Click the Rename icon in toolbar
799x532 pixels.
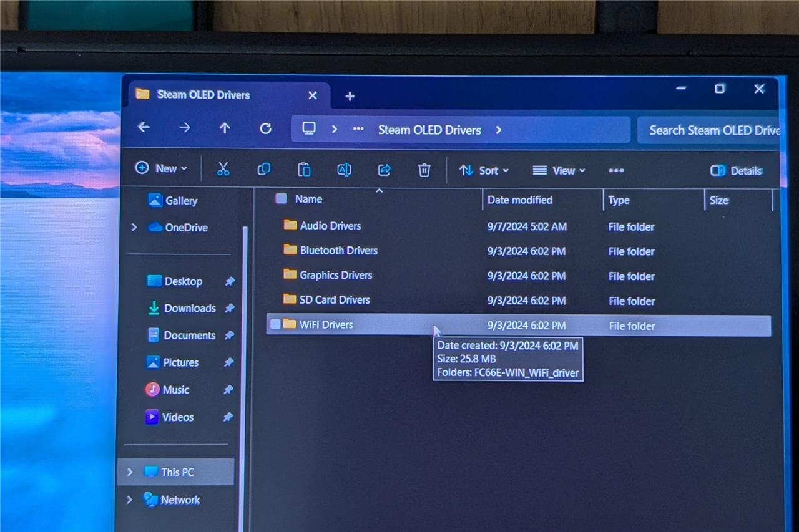pyautogui.click(x=344, y=170)
